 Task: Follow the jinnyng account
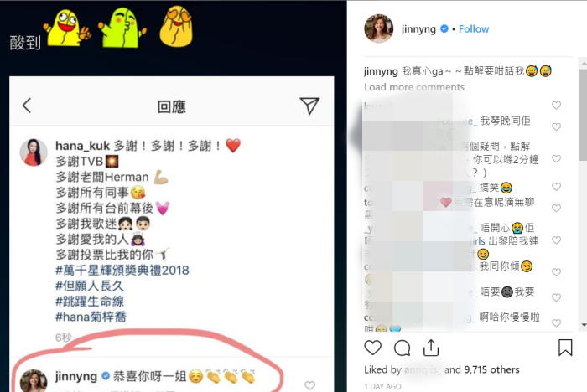[x=474, y=28]
